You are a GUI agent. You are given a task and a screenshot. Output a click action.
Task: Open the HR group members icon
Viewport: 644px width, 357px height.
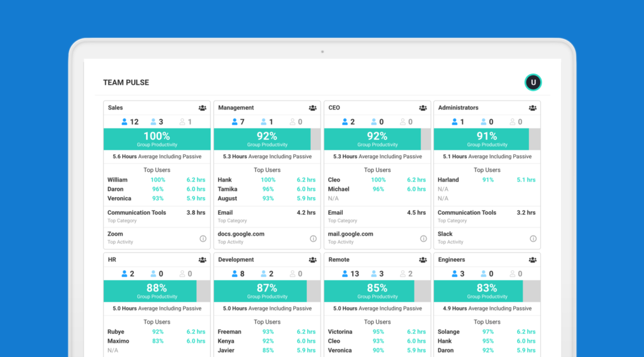point(203,260)
